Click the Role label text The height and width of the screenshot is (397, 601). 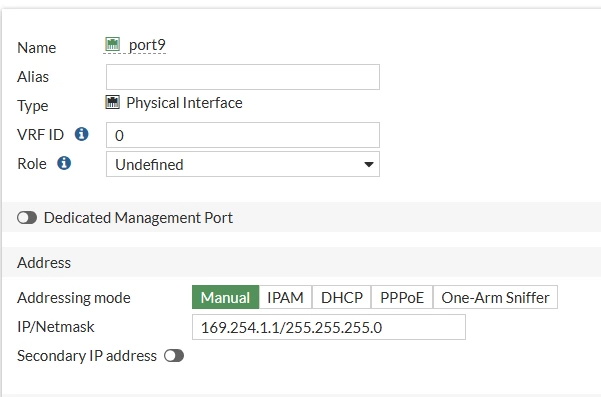coord(32,164)
